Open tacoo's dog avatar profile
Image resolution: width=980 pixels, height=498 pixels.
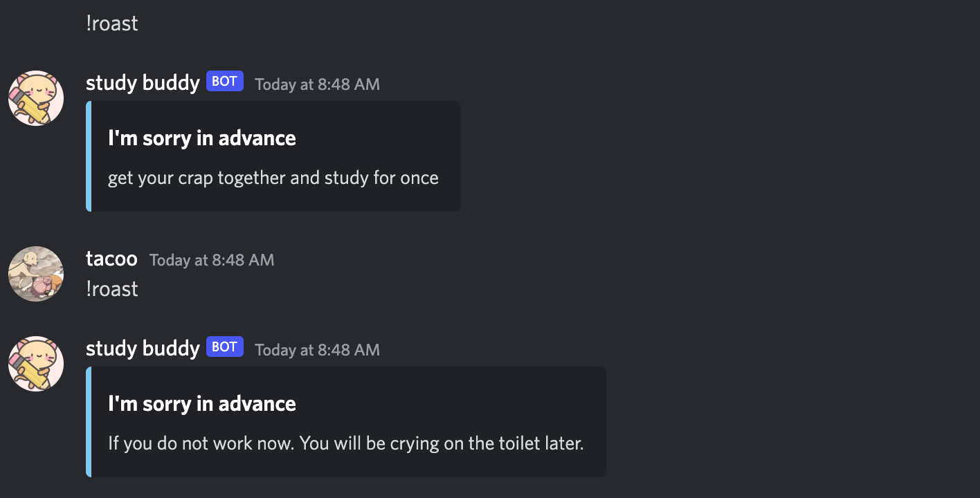[x=36, y=274]
